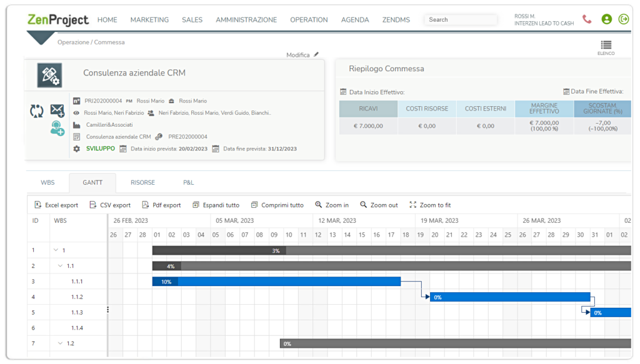Open the AMMINISTRAZIONE menu item

tap(246, 19)
